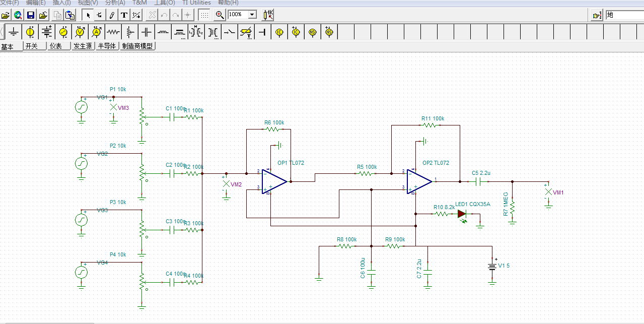Pick the Capacitor component icon

click(147, 32)
